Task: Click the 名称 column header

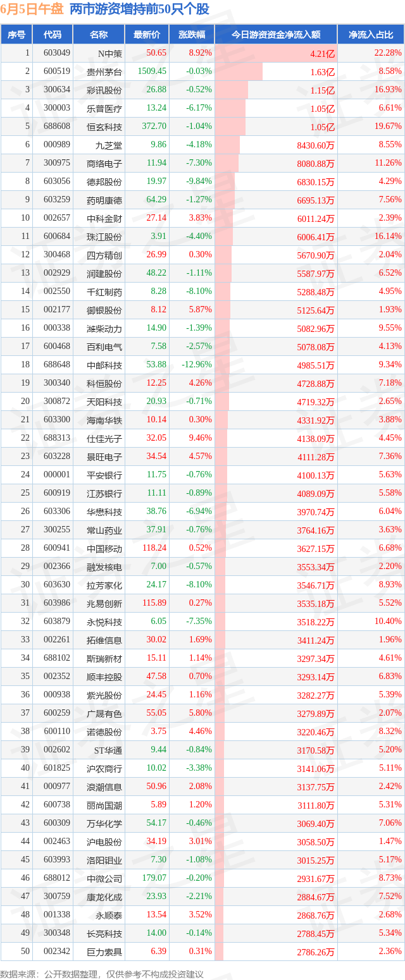Action: [x=99, y=35]
